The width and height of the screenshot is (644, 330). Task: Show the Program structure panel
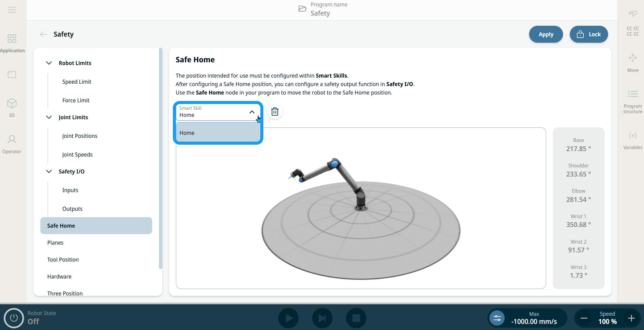coord(632,101)
